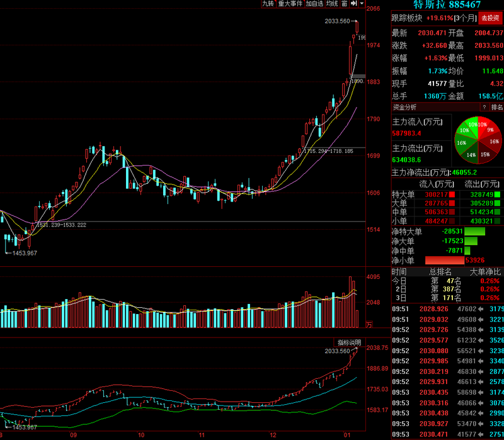The height and width of the screenshot is (440, 504).
Task: Click the 资金分析 panel header
Action: pyautogui.click(x=404, y=107)
